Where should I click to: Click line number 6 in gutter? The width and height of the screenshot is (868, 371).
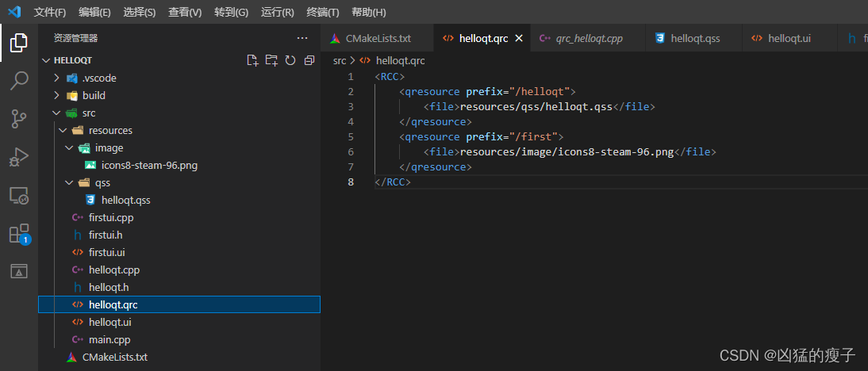click(x=351, y=151)
